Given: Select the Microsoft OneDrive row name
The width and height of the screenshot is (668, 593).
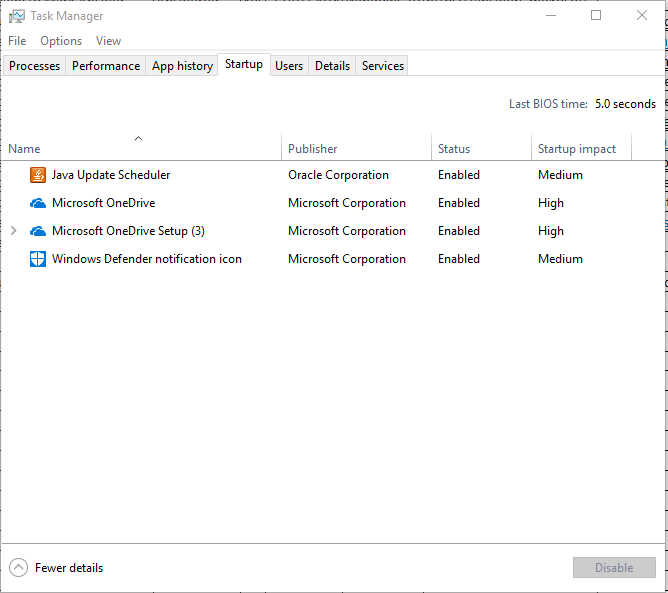Looking at the screenshot, I should coord(104,203).
